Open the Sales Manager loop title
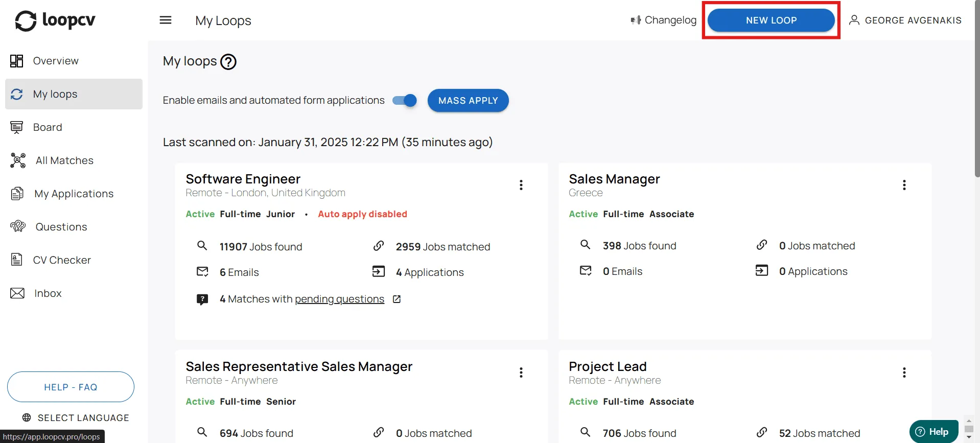980x443 pixels. point(614,179)
